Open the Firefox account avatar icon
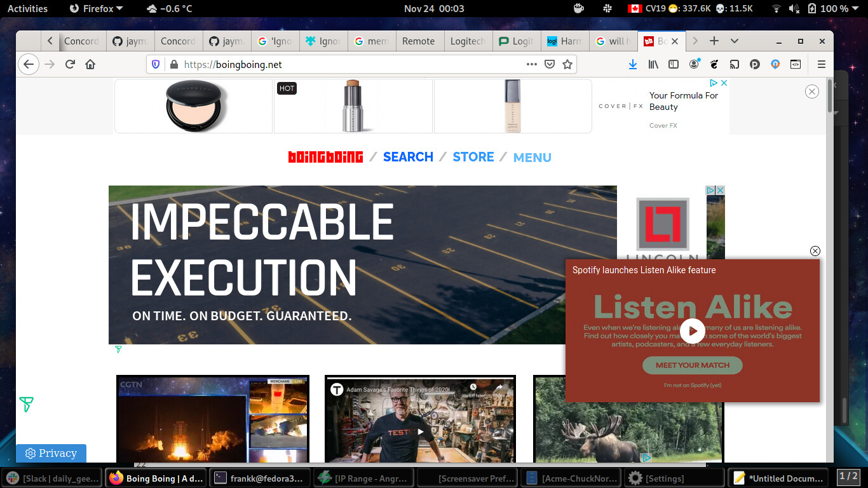Screen dimensions: 868x488 [694, 64]
